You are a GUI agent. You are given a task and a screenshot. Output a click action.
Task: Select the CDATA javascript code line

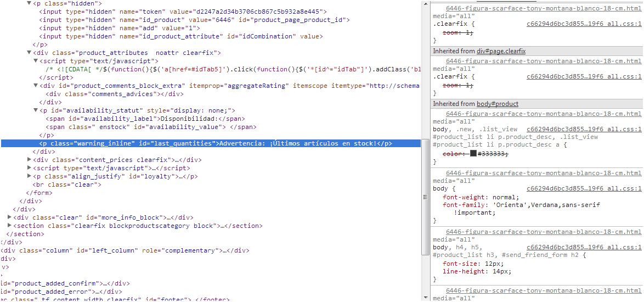tap(233, 69)
